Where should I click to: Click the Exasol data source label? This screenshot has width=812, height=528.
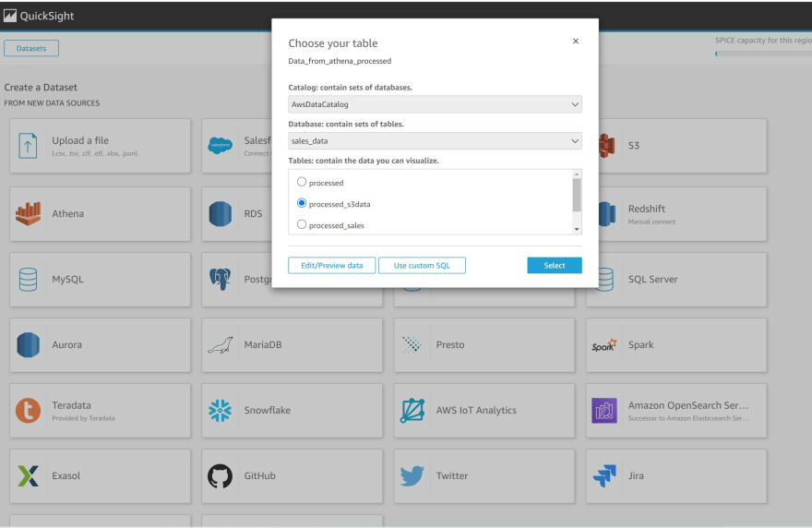[66, 475]
